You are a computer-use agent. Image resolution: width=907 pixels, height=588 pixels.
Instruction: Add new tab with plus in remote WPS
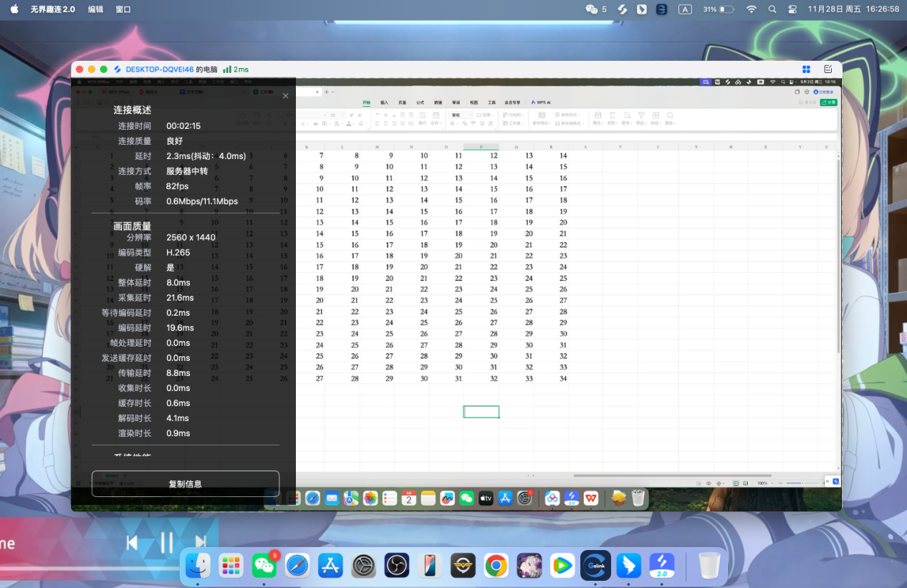(x=327, y=92)
